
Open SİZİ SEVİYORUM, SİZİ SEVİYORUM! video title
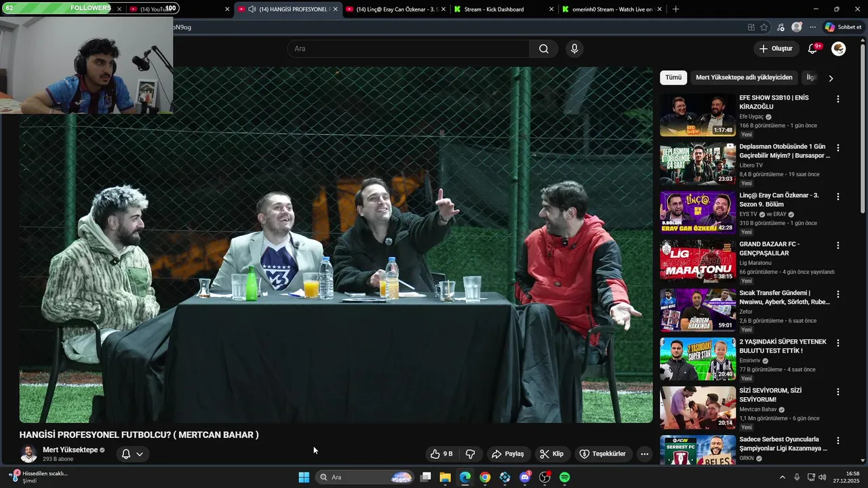pyautogui.click(x=770, y=395)
